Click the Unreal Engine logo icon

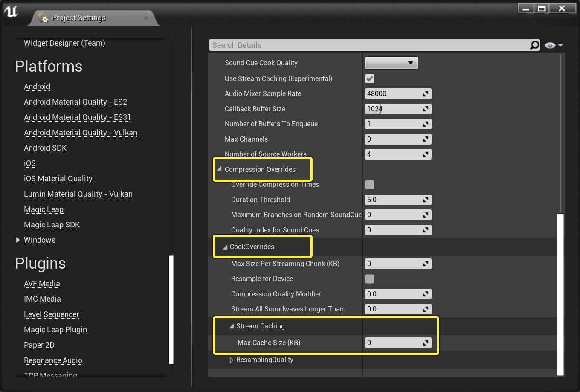(x=12, y=12)
